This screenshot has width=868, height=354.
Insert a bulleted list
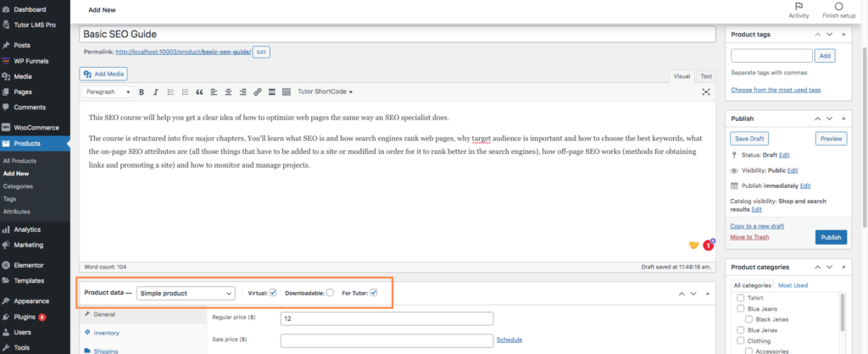(170, 91)
